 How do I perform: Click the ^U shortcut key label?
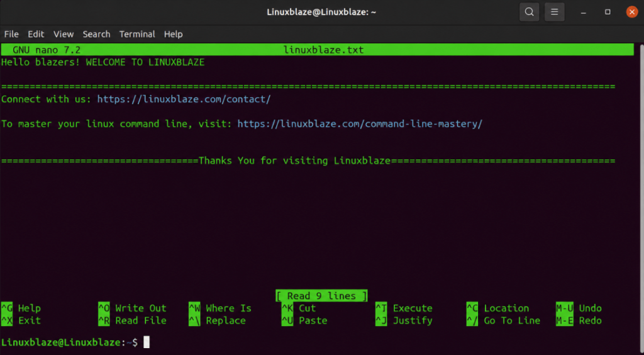(x=287, y=320)
